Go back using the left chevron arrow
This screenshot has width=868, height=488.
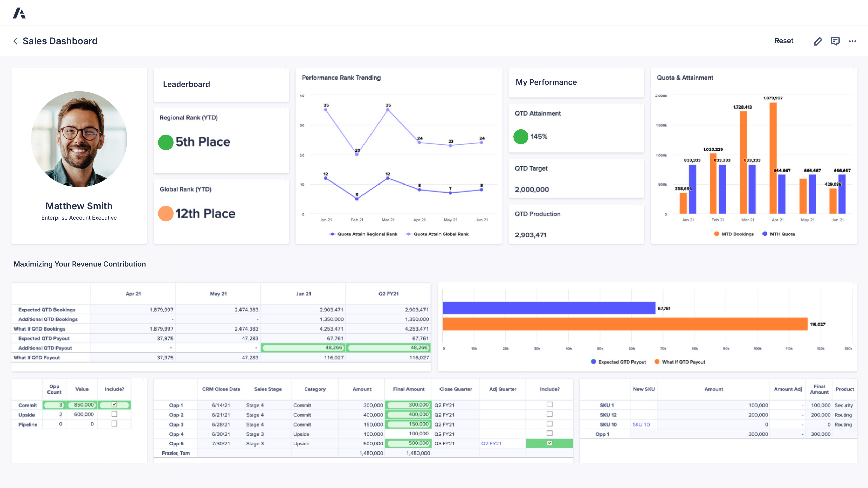pos(15,41)
